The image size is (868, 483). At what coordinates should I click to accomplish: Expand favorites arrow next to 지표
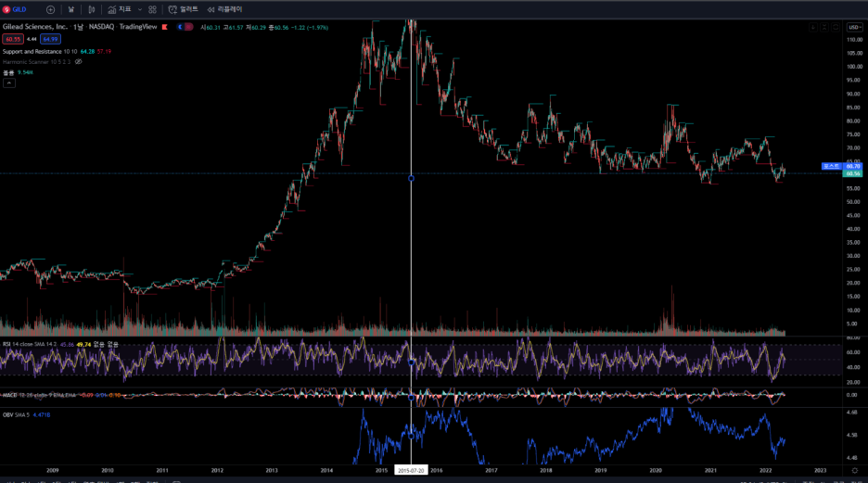tap(139, 9)
